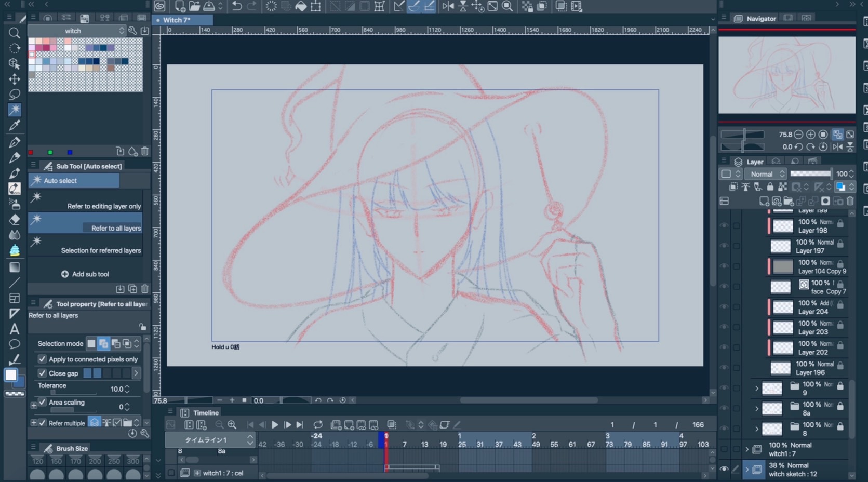Expand layer folder 8
The height and width of the screenshot is (482, 868).
756,429
